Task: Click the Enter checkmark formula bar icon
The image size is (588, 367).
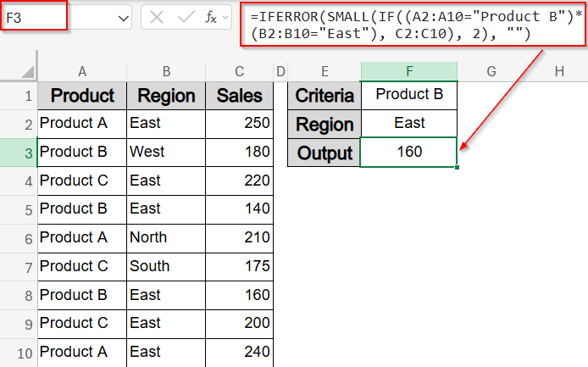Action: [186, 17]
